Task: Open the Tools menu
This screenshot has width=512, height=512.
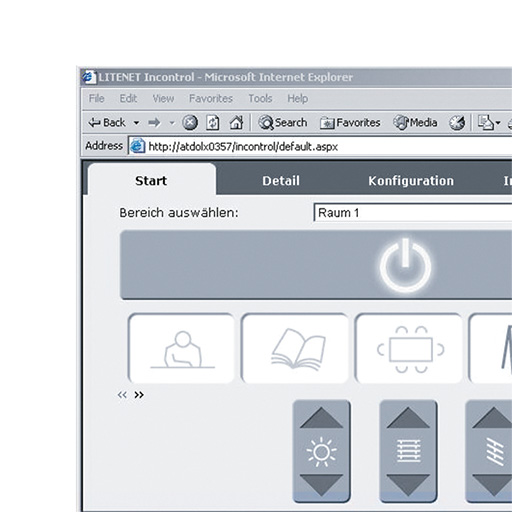Action: coord(260,98)
